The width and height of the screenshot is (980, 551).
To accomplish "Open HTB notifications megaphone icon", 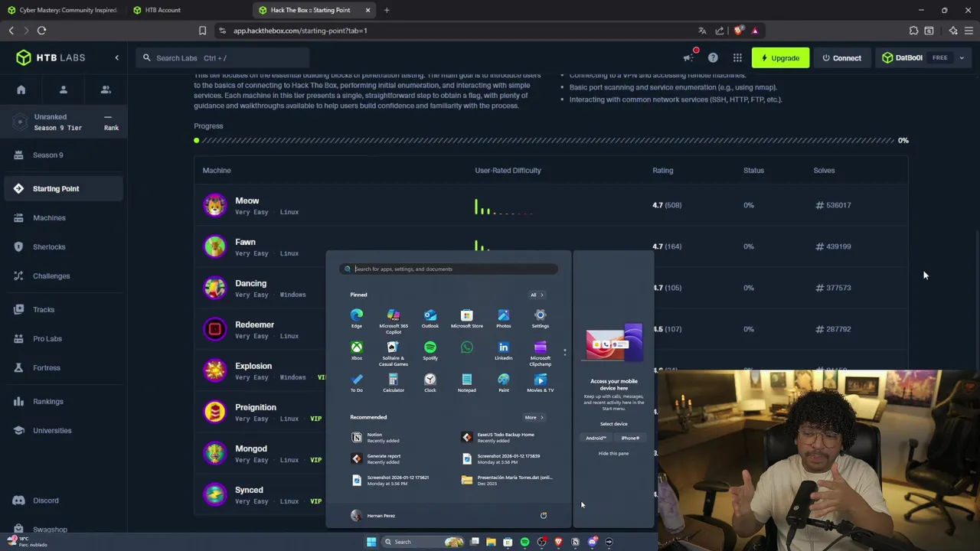I will coord(688,58).
